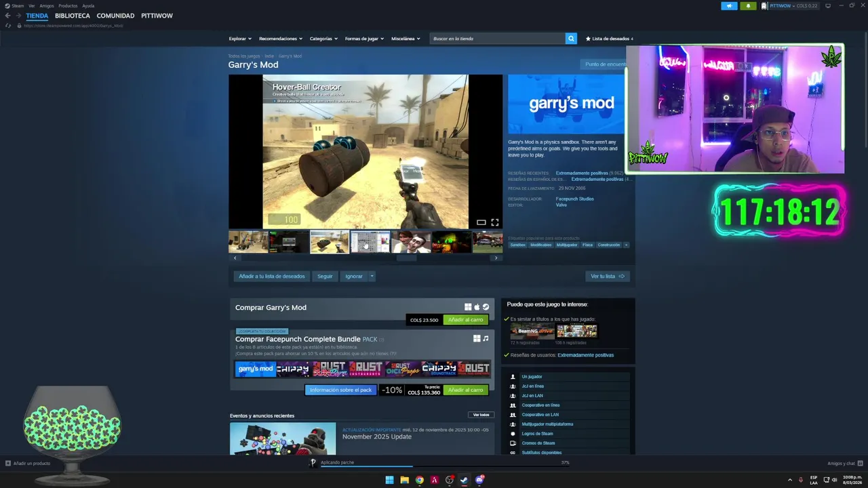Switch to Big Picture mode via monitor icon

829,5
